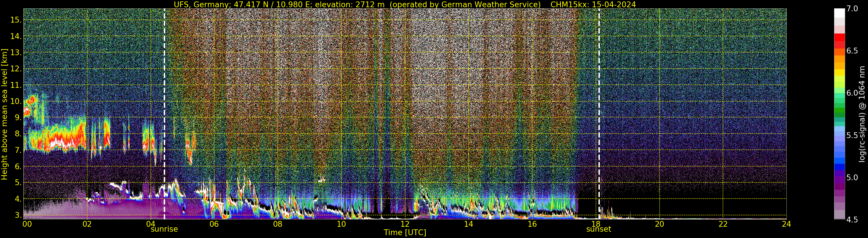Click the time axis tick label '18'

click(596, 224)
